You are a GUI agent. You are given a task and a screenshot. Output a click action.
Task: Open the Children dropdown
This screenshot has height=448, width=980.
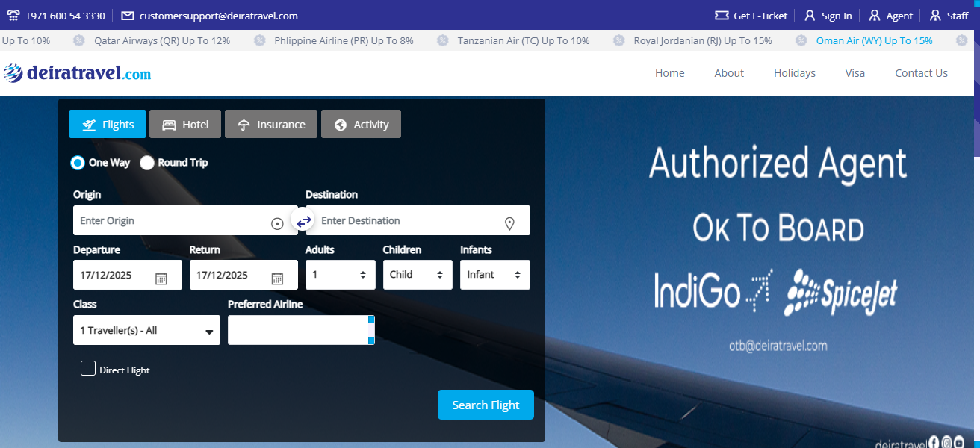418,275
